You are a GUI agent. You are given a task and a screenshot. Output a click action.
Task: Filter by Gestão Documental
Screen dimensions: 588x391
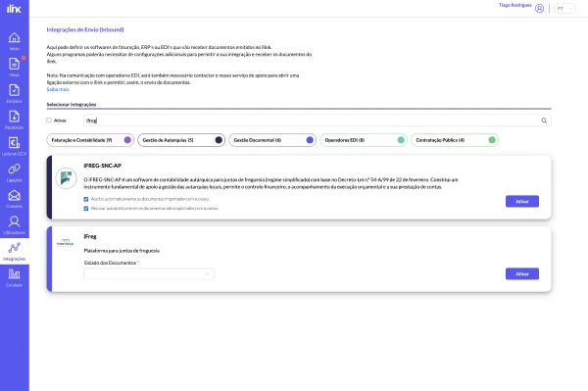272,140
